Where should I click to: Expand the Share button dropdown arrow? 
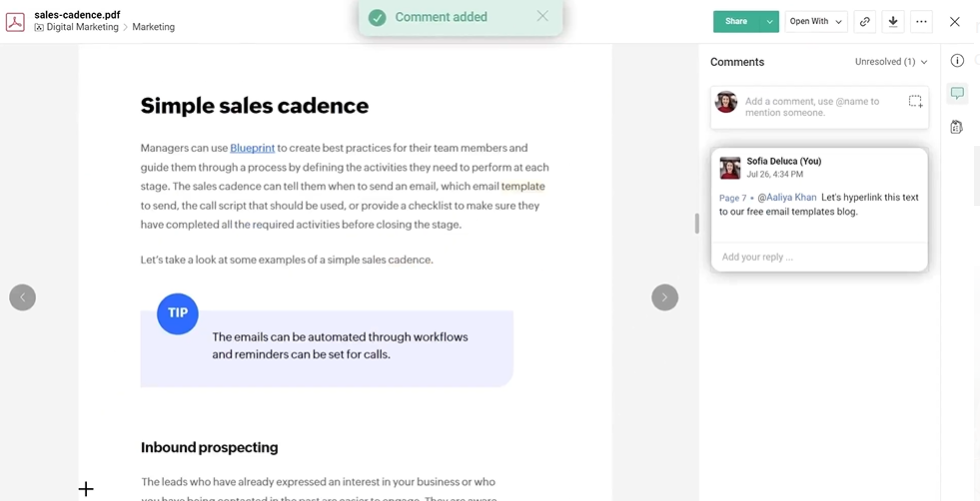click(x=769, y=22)
